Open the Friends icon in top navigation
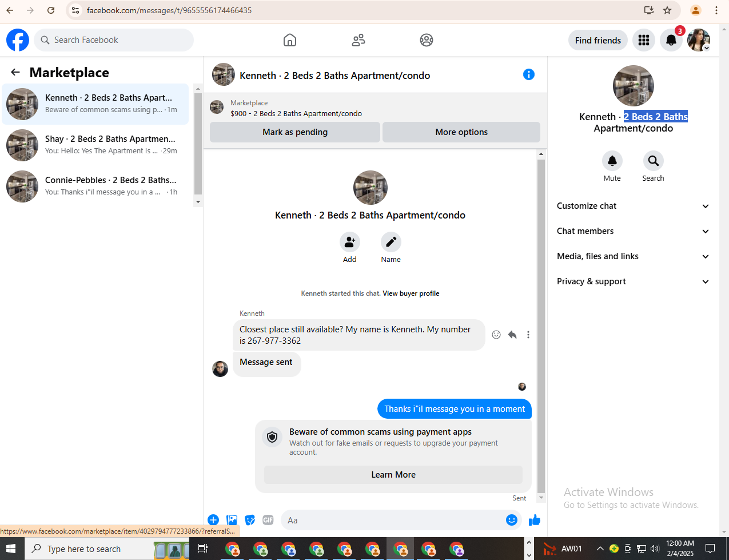Screen dimensions: 729x560 click(x=358, y=40)
